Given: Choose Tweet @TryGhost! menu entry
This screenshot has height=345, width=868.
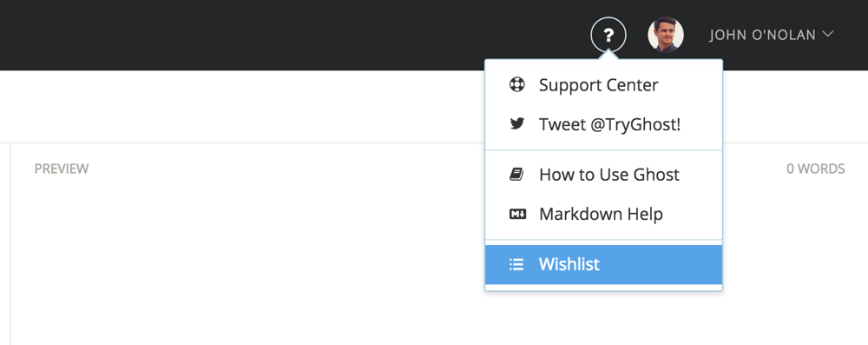Looking at the screenshot, I should tap(603, 124).
